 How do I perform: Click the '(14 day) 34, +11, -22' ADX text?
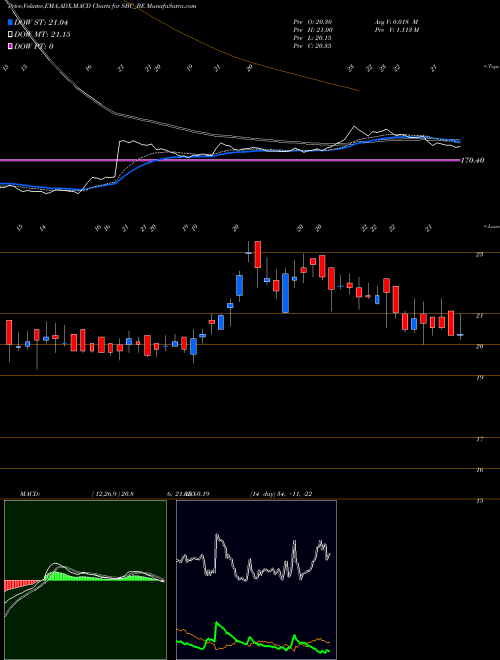point(281,494)
